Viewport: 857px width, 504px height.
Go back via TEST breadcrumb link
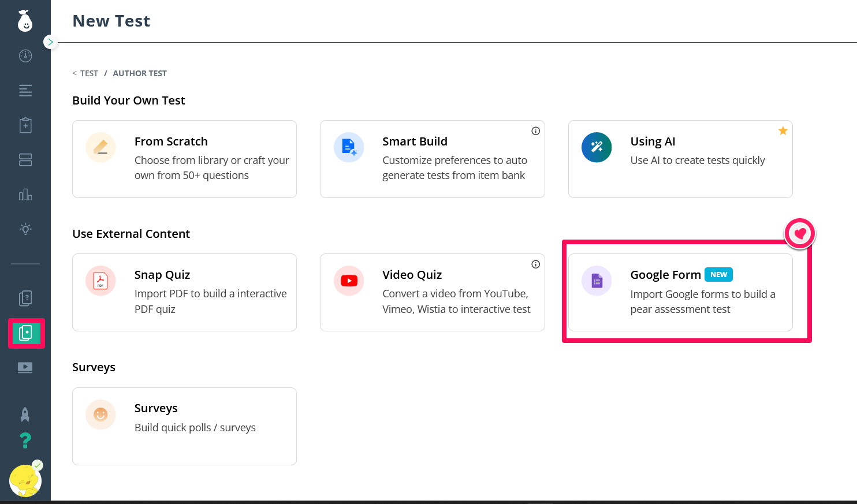tap(89, 73)
